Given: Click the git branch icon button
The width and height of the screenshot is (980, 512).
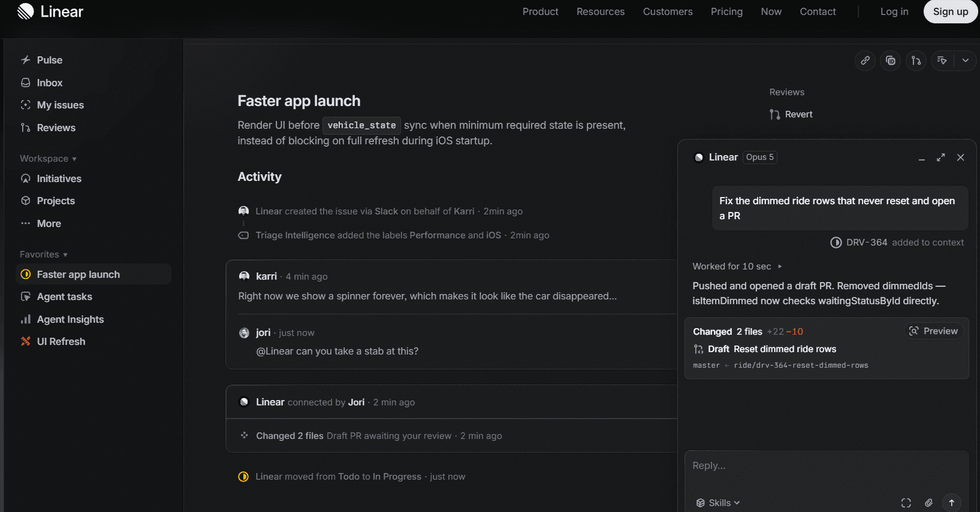Looking at the screenshot, I should [x=916, y=60].
